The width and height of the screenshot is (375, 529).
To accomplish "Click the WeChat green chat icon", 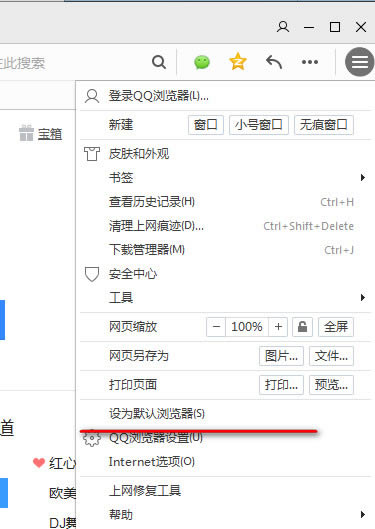I will pyautogui.click(x=202, y=62).
